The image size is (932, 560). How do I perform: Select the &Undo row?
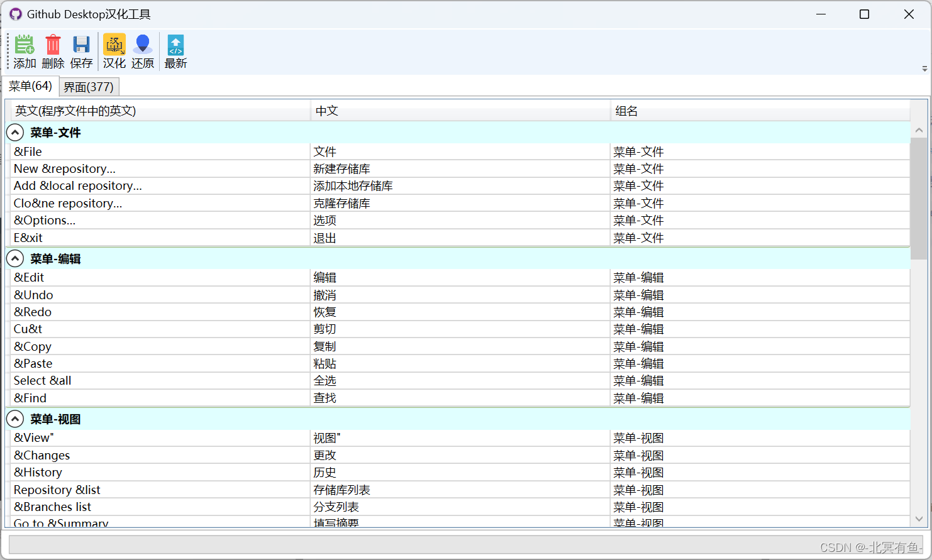tap(460, 295)
